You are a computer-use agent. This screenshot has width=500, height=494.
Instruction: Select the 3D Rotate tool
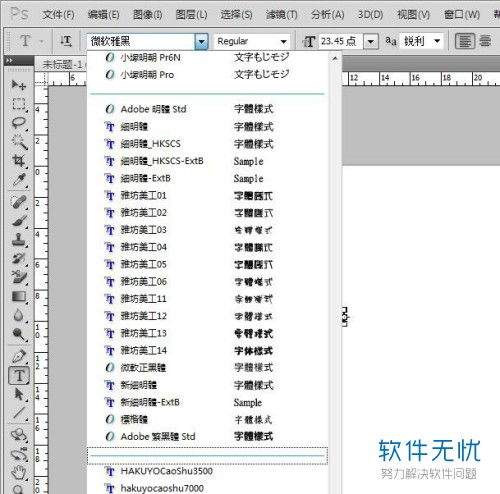tap(19, 435)
